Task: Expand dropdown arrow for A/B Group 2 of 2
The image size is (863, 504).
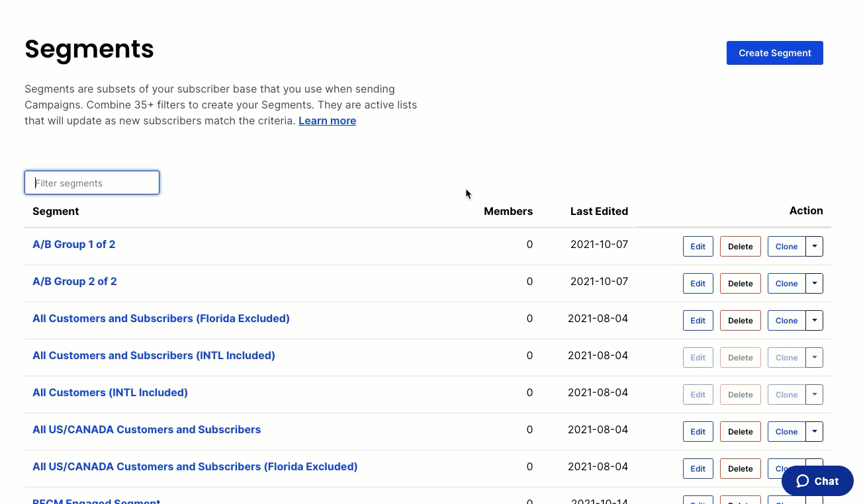Action: (815, 283)
